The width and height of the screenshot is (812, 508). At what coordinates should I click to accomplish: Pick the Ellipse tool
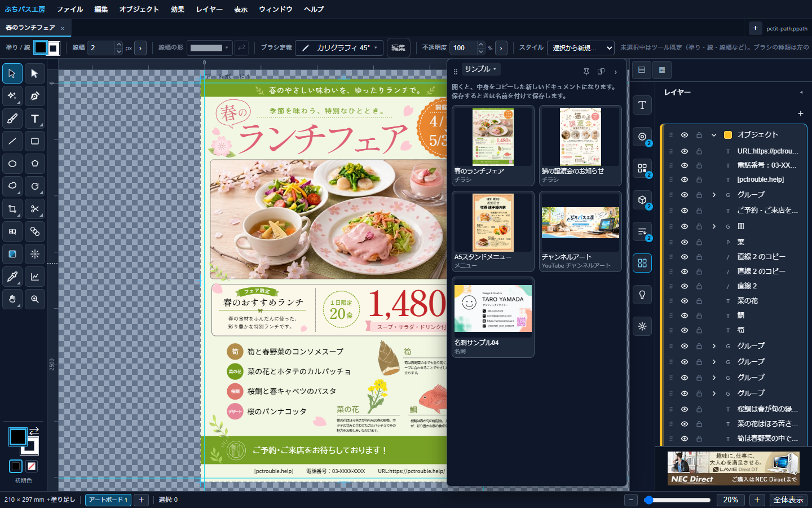click(x=12, y=164)
